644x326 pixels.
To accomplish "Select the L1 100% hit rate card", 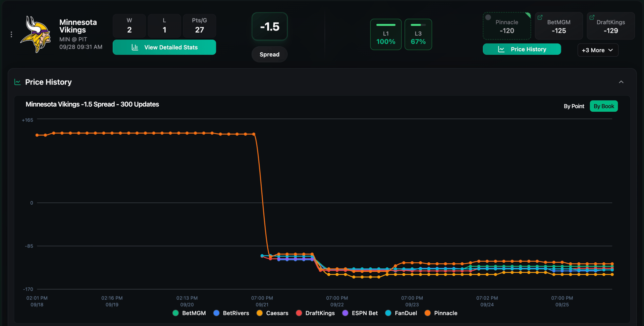I will (x=386, y=34).
